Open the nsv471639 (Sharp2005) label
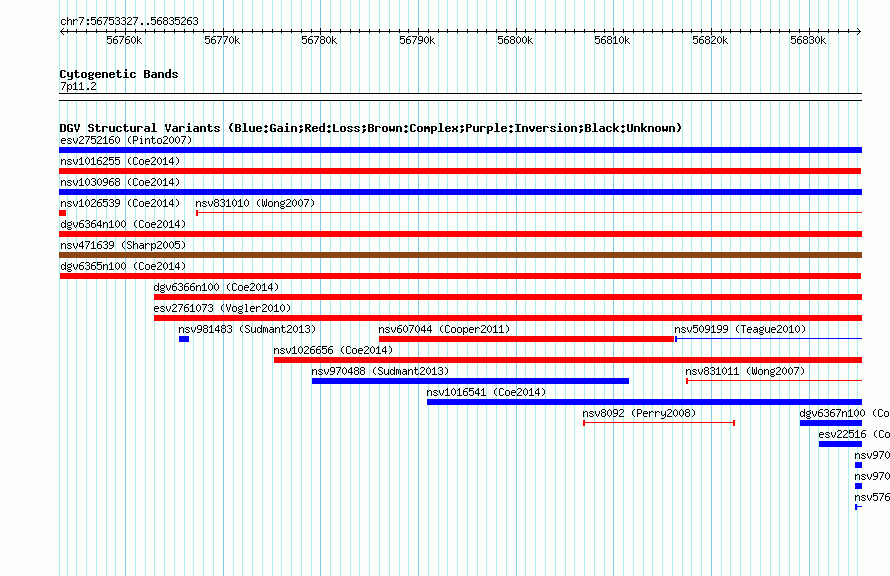Image resolution: width=890 pixels, height=576 pixels. [x=123, y=245]
